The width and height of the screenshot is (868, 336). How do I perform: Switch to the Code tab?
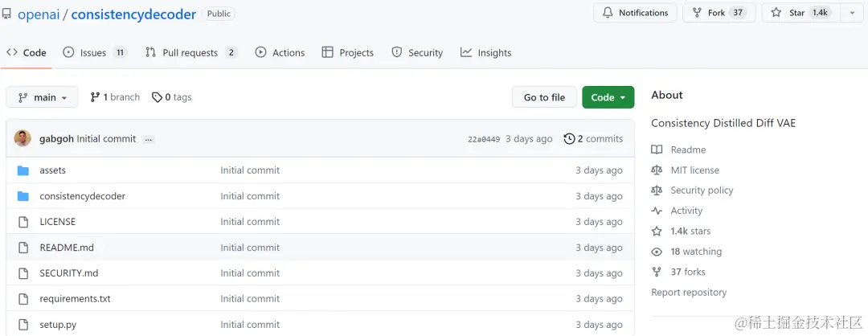(26, 52)
